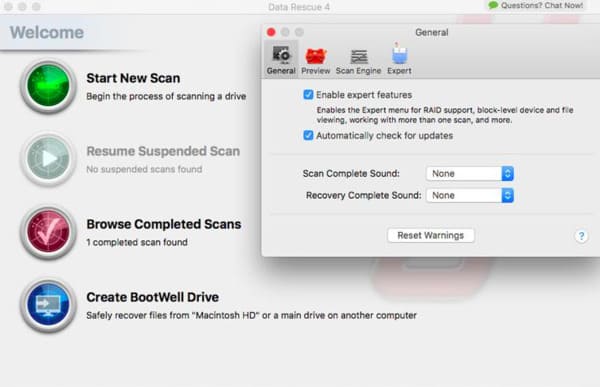Click the Create BootWell Drive title

click(153, 297)
